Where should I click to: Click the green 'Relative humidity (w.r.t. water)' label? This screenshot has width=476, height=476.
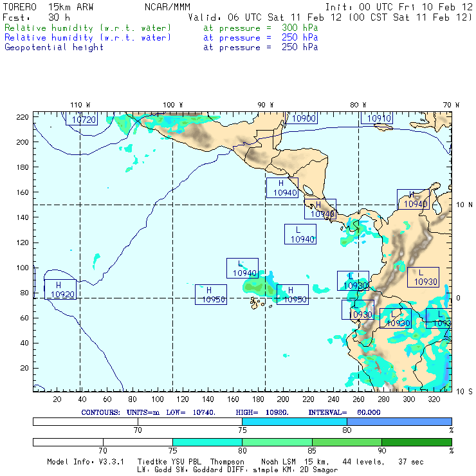click(87, 28)
